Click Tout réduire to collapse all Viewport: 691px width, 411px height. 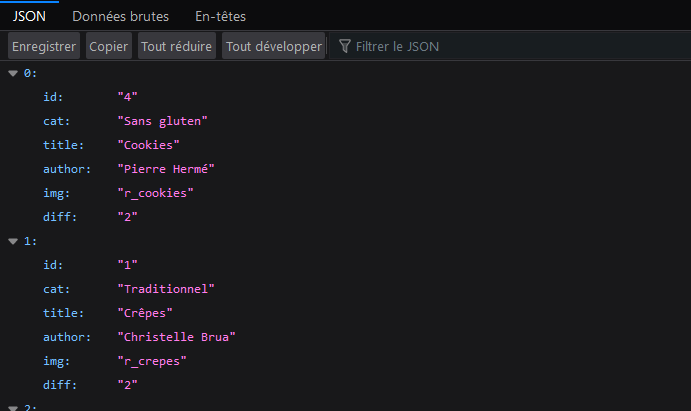[x=177, y=47]
